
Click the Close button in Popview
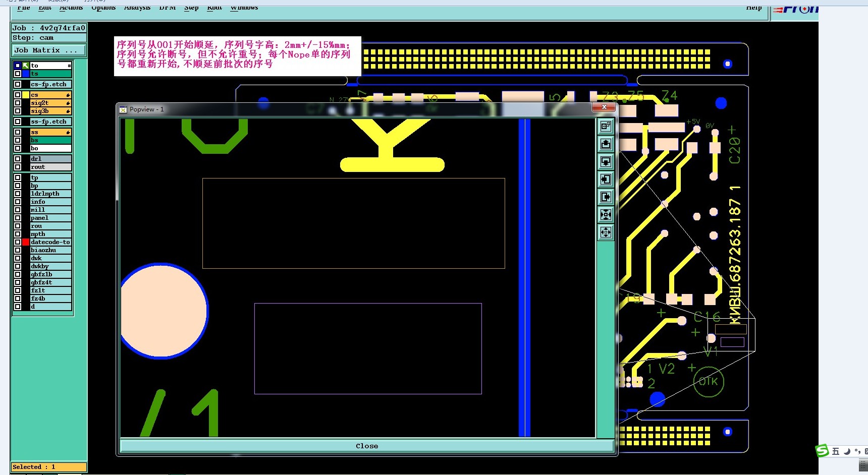coord(367,446)
